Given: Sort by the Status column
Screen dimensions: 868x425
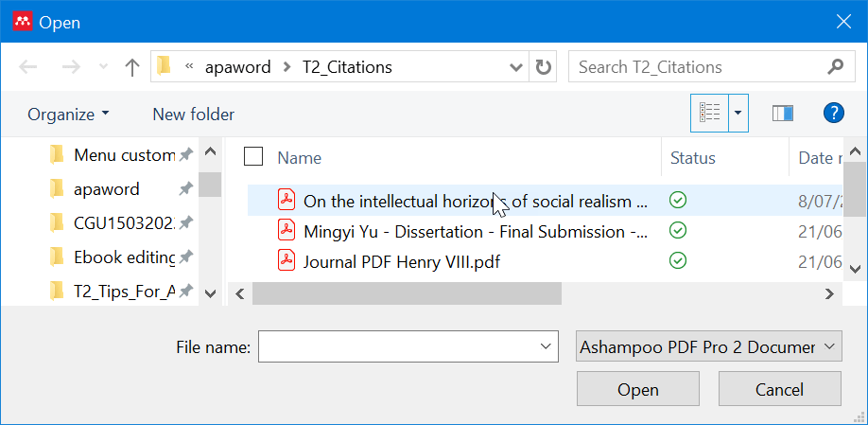Looking at the screenshot, I should coord(692,158).
